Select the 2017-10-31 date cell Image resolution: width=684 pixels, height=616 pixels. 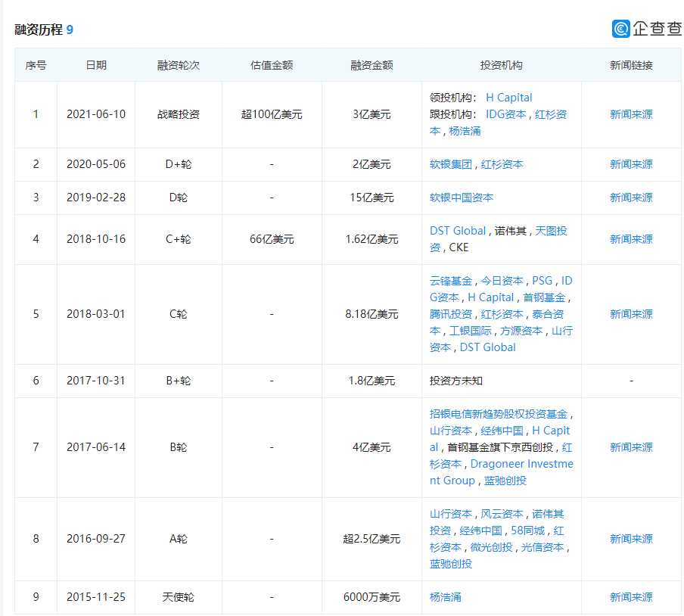coord(96,381)
